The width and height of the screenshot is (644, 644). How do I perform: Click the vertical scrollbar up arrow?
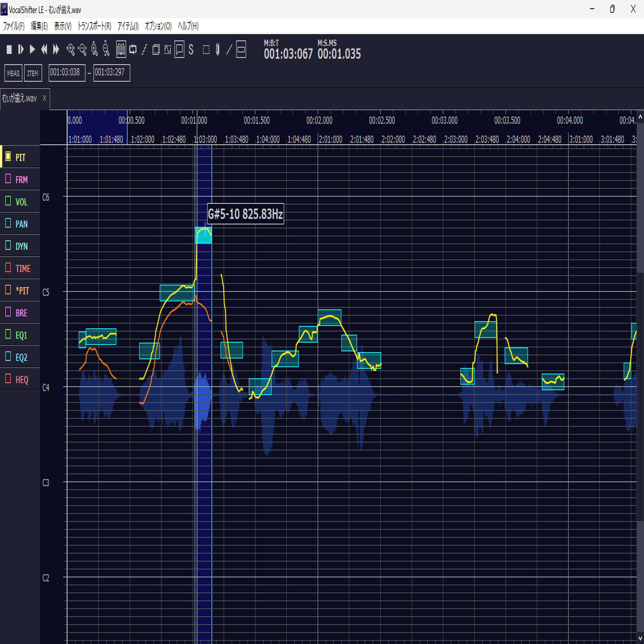(640, 117)
